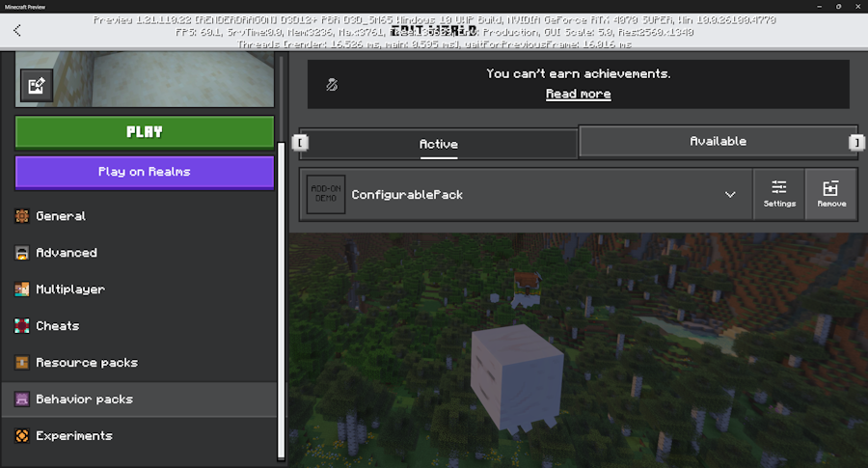The image size is (868, 468).
Task: Click ConfigurablePack add-on demo icon
Action: pyautogui.click(x=326, y=194)
